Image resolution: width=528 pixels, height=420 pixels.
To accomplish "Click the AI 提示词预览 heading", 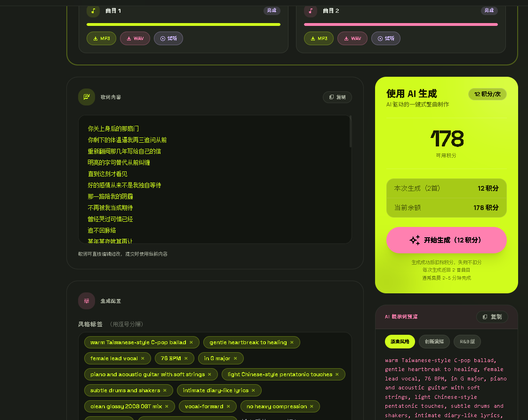I will tap(401, 317).
